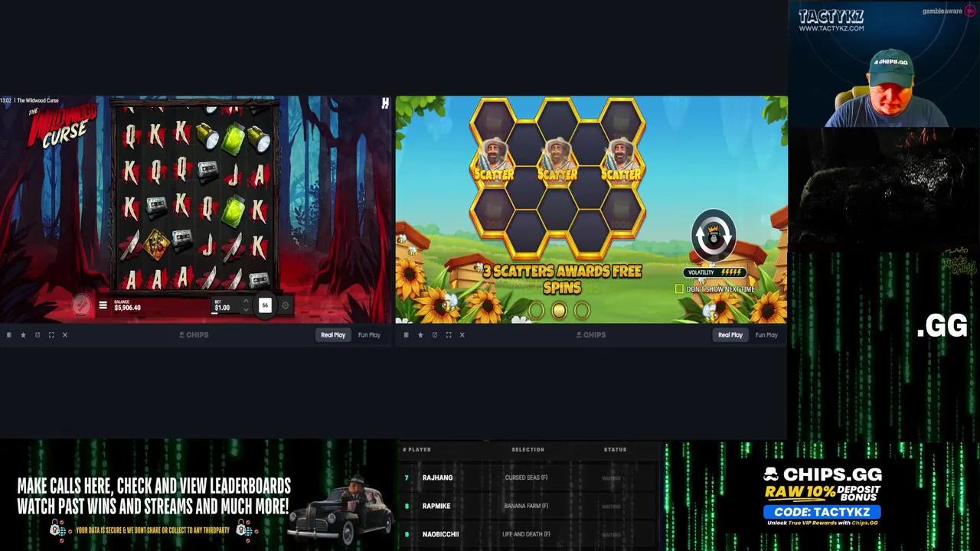Click the STATUS column header
This screenshot has width=980, height=551.
click(x=615, y=449)
